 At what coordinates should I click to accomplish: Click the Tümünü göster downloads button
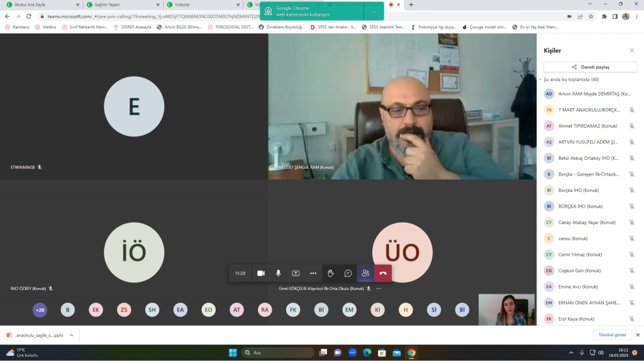click(611, 335)
